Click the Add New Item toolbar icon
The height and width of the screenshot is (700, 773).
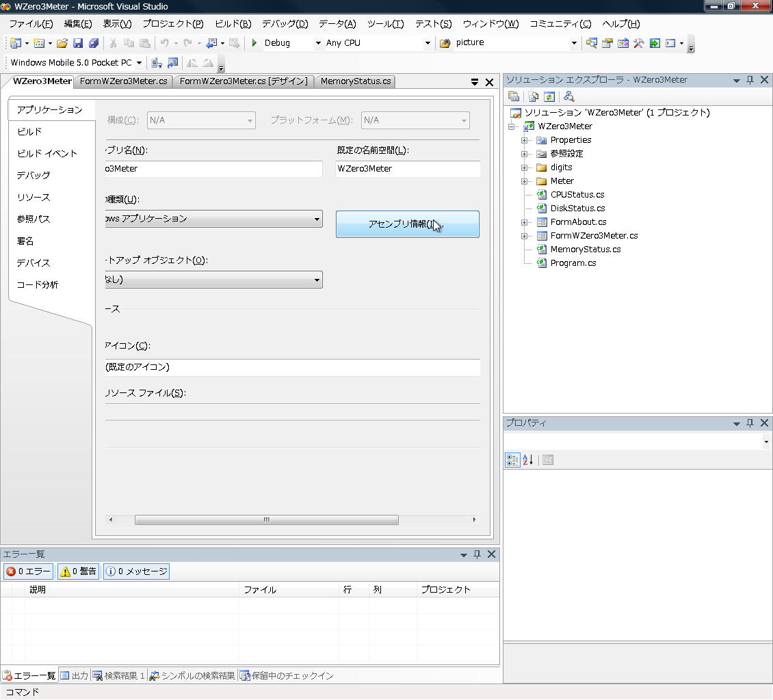click(38, 43)
